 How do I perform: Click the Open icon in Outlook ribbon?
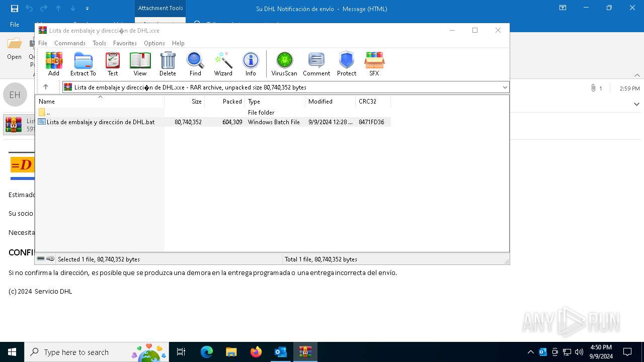coord(14,49)
